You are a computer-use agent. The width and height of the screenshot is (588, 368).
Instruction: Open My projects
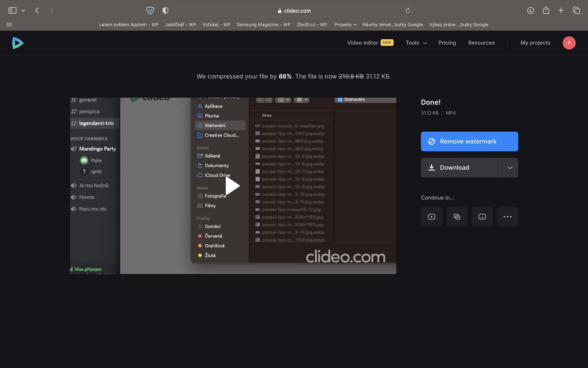pyautogui.click(x=535, y=43)
